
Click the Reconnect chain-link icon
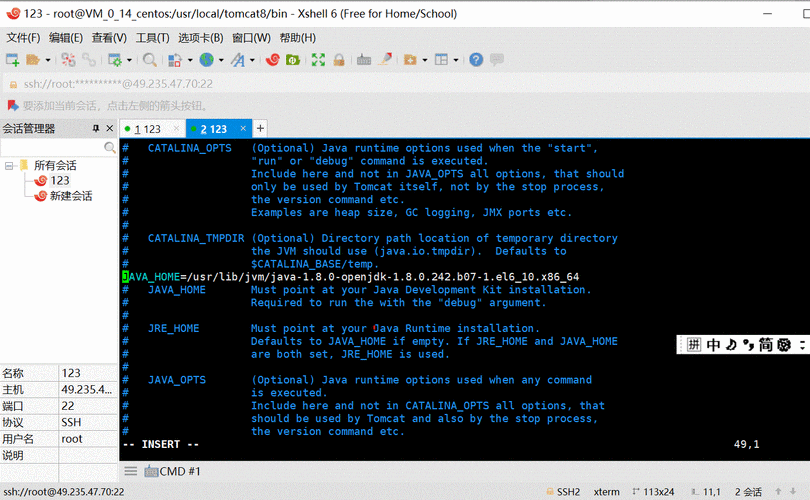89,60
